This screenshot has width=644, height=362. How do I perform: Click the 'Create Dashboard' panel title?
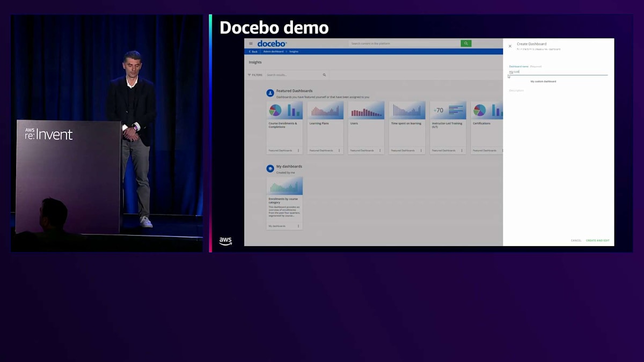[532, 44]
